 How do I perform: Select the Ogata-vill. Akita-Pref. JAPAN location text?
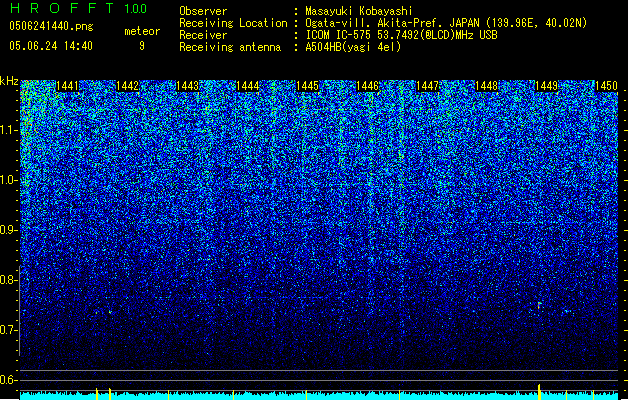click(446, 23)
